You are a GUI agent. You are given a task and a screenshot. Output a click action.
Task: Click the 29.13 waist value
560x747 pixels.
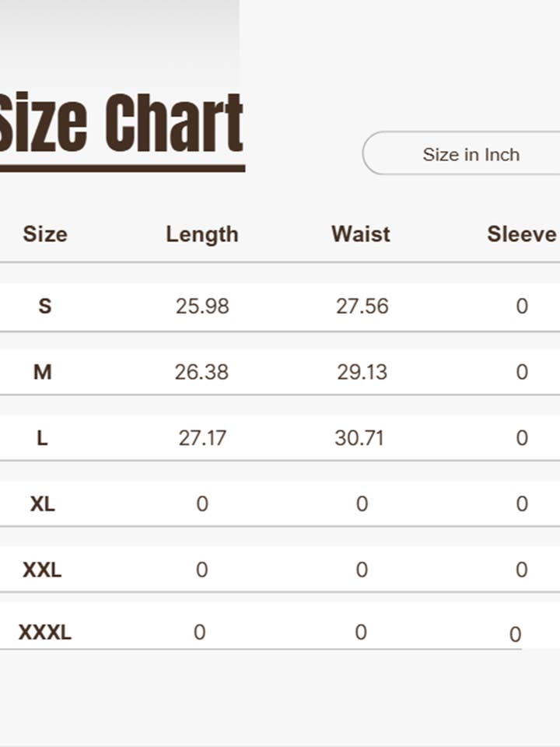(x=362, y=372)
